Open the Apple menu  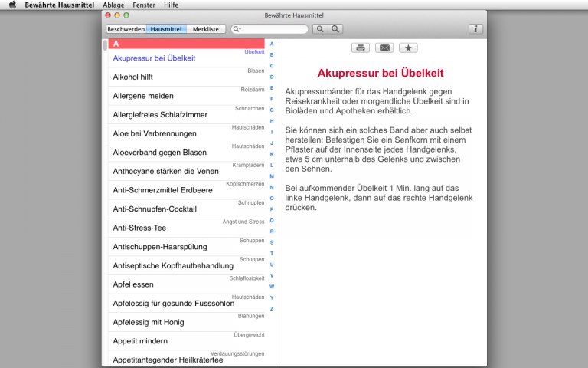(12, 5)
